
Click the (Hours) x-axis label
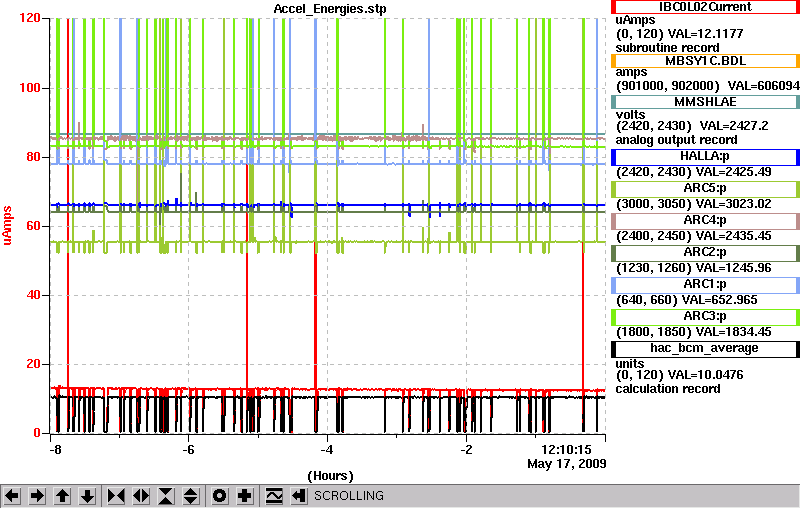pos(330,476)
